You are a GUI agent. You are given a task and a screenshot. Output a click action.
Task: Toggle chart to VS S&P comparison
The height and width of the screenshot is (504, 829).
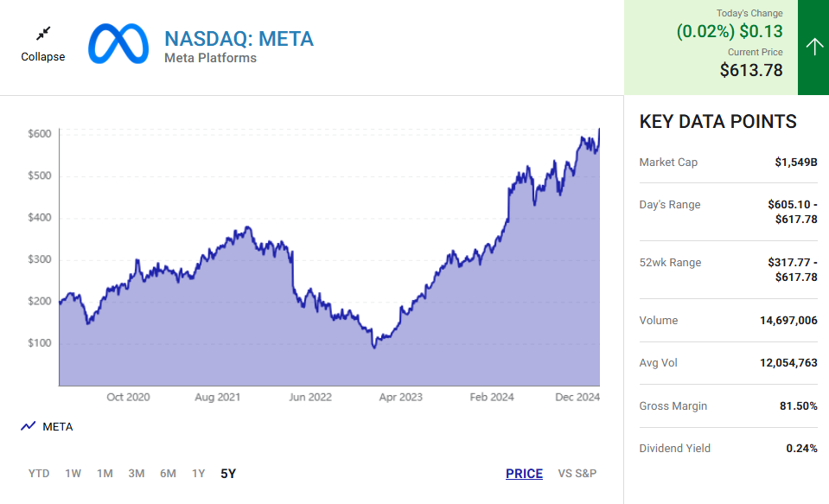[x=577, y=473]
